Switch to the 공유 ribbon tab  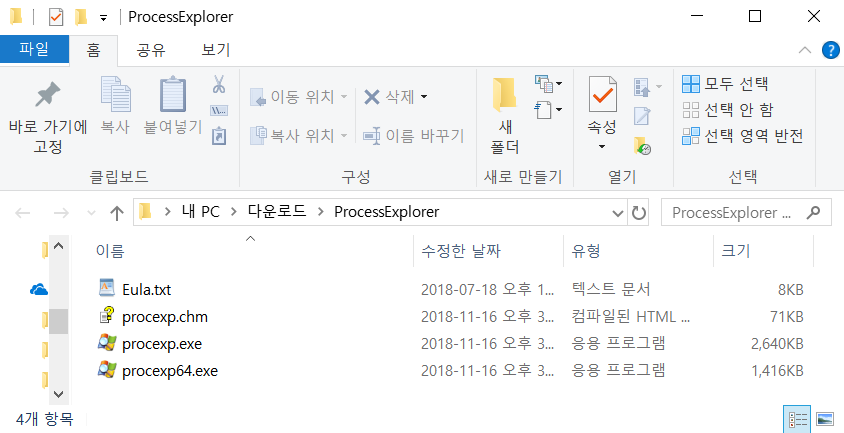pos(150,50)
